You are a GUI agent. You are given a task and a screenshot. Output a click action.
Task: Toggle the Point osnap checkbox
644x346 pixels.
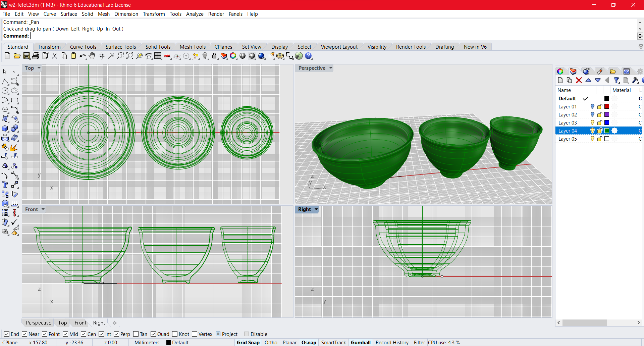click(45, 334)
